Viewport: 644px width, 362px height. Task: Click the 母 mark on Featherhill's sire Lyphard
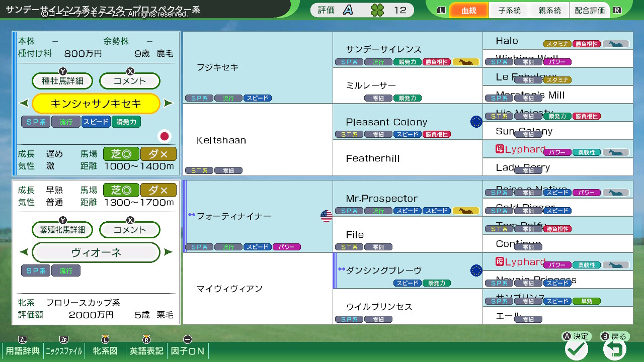(x=500, y=149)
